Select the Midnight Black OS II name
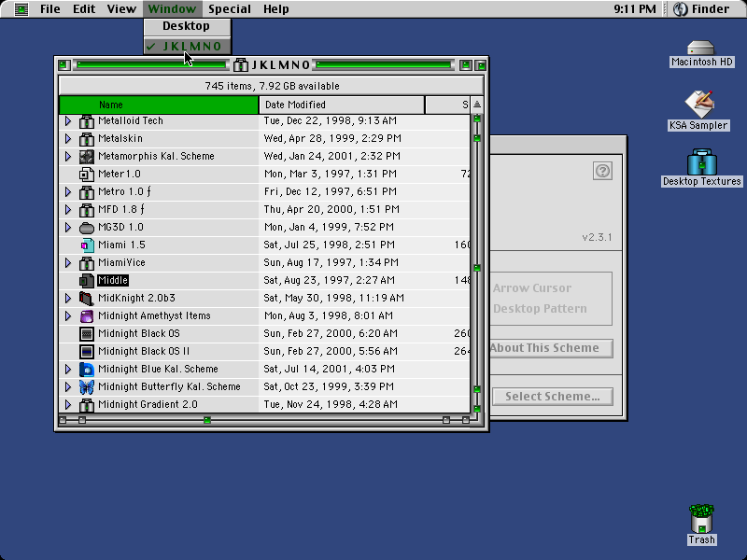Image resolution: width=747 pixels, height=560 pixels. 144,352
